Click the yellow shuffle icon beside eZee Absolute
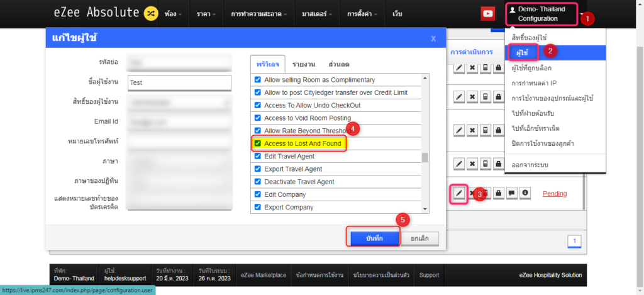Viewport: 644px width, 295px height. (x=151, y=14)
